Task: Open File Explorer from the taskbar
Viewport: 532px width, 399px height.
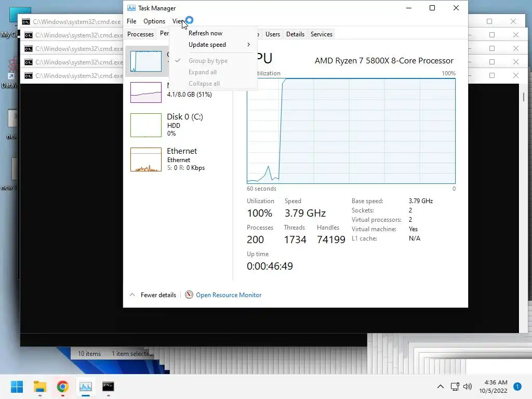Action: [x=39, y=387]
